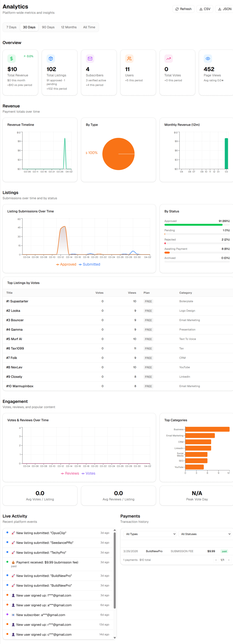Toggle the Approved legend item
Image resolution: width=233 pixels, height=644 pixels.
pos(66,264)
